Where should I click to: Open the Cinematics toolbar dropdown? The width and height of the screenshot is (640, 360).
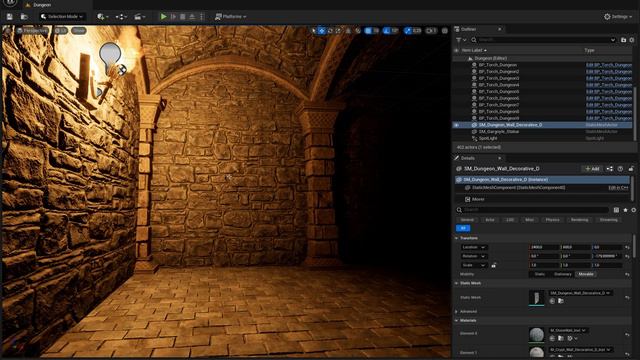[x=140, y=17]
